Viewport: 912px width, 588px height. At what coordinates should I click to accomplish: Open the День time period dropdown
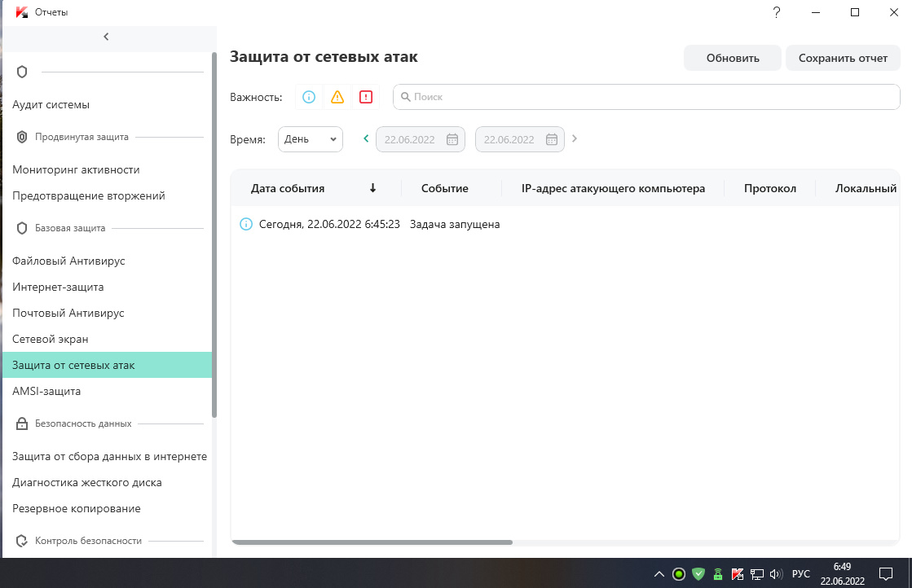point(311,139)
